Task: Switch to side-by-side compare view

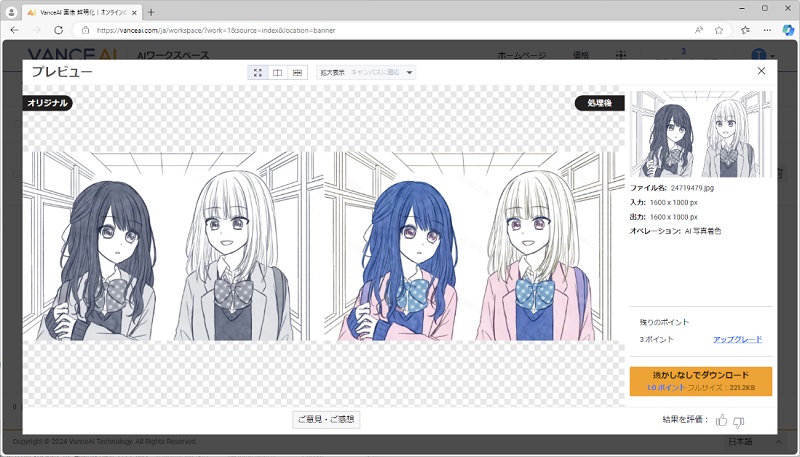Action: click(x=278, y=72)
